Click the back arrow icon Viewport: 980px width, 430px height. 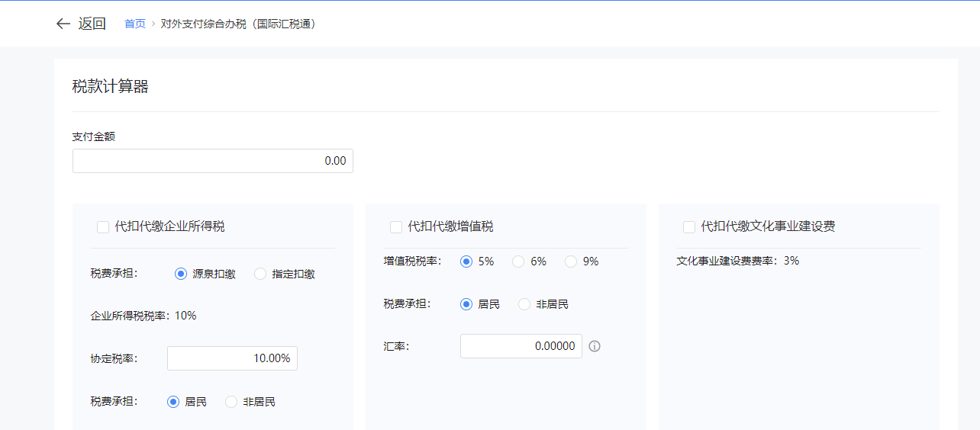[63, 24]
